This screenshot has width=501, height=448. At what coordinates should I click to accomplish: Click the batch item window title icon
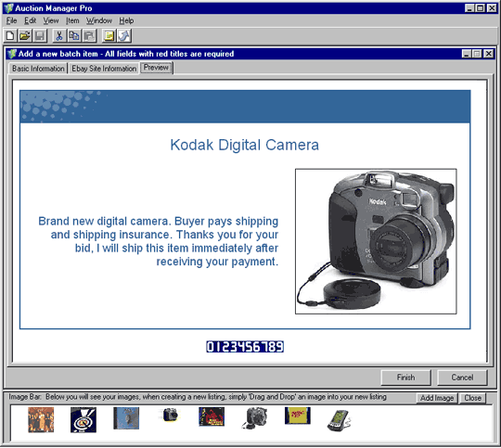click(x=12, y=54)
